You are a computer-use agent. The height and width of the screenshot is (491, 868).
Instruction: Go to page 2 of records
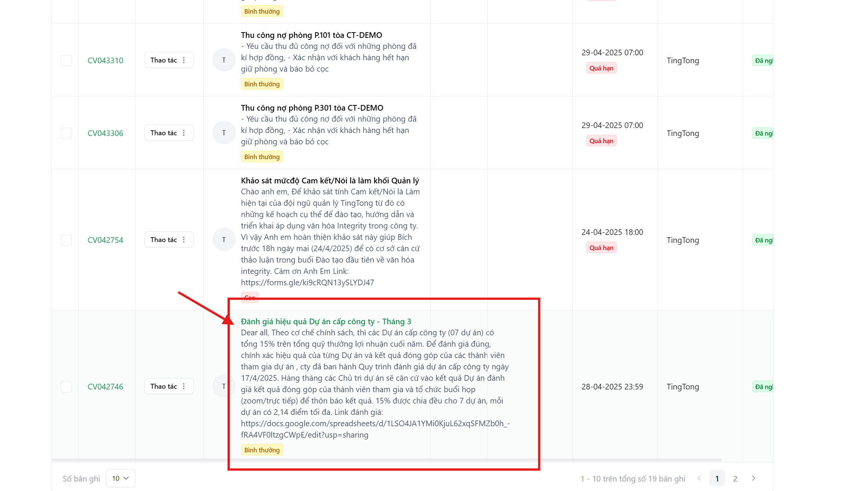point(735,478)
